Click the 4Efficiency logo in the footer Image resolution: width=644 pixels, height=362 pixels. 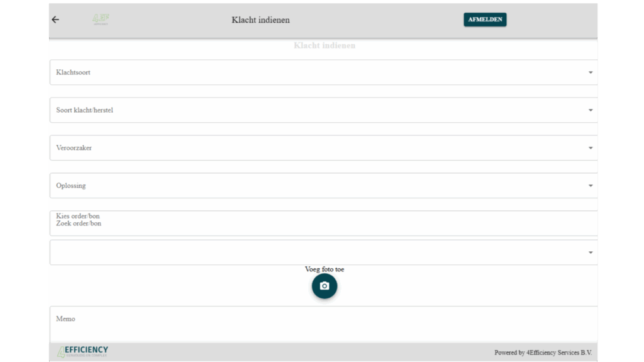click(x=83, y=352)
